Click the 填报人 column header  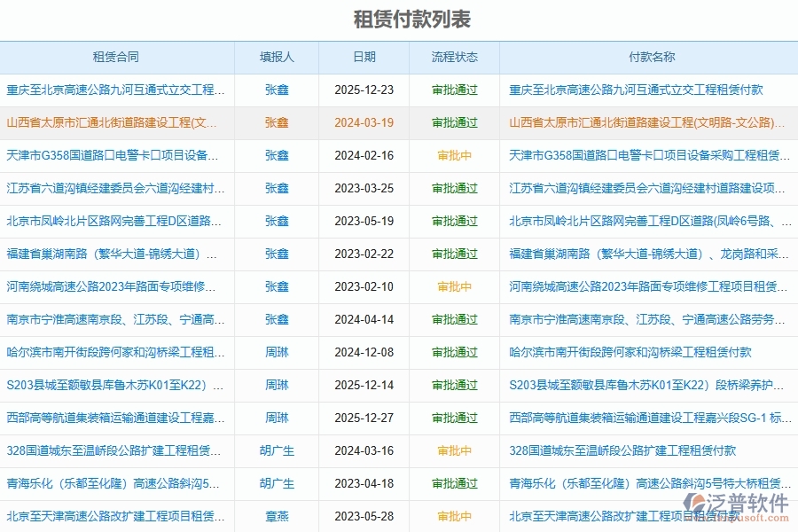pos(277,57)
